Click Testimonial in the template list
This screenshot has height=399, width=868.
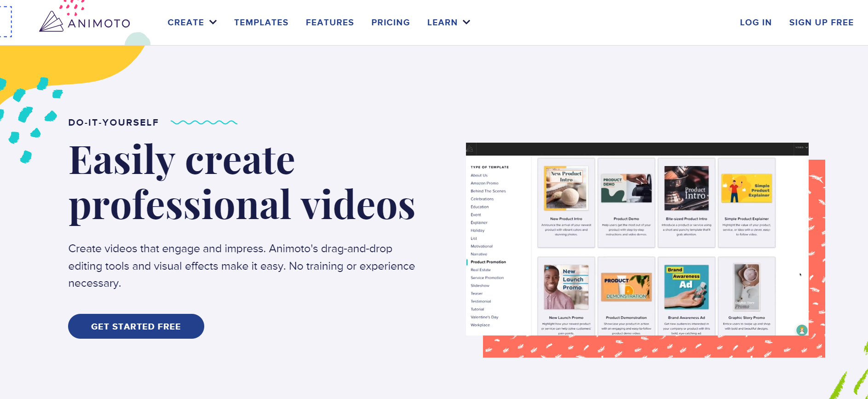(481, 301)
